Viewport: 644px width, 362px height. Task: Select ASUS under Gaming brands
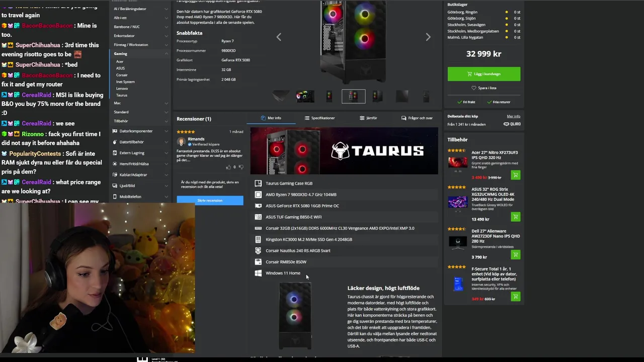click(120, 68)
